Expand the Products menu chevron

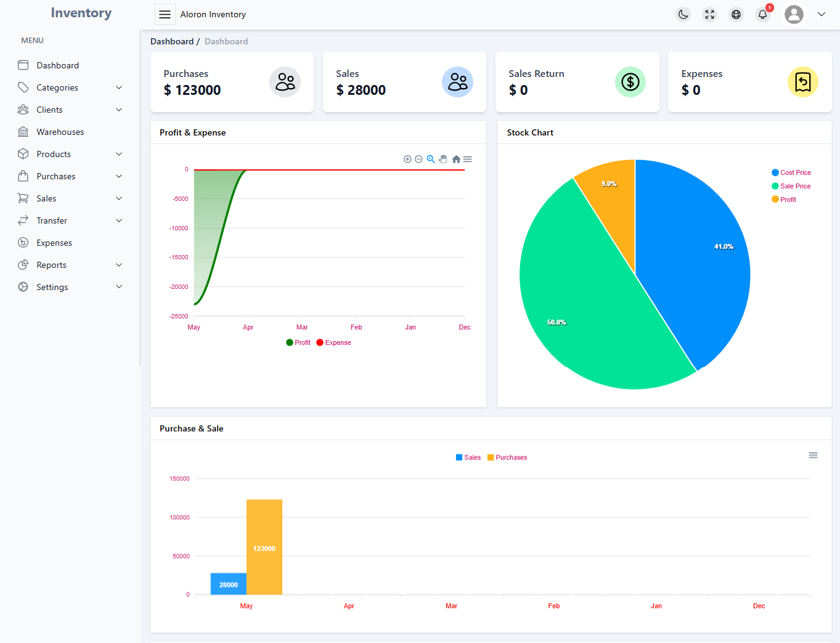click(x=119, y=154)
